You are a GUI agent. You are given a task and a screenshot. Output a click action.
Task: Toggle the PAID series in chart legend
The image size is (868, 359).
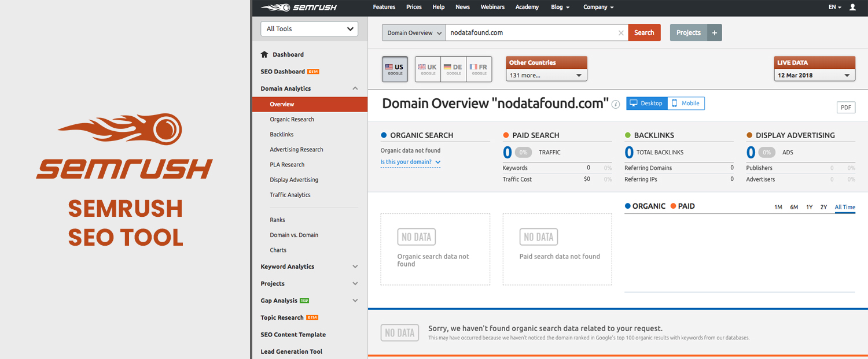coord(683,206)
